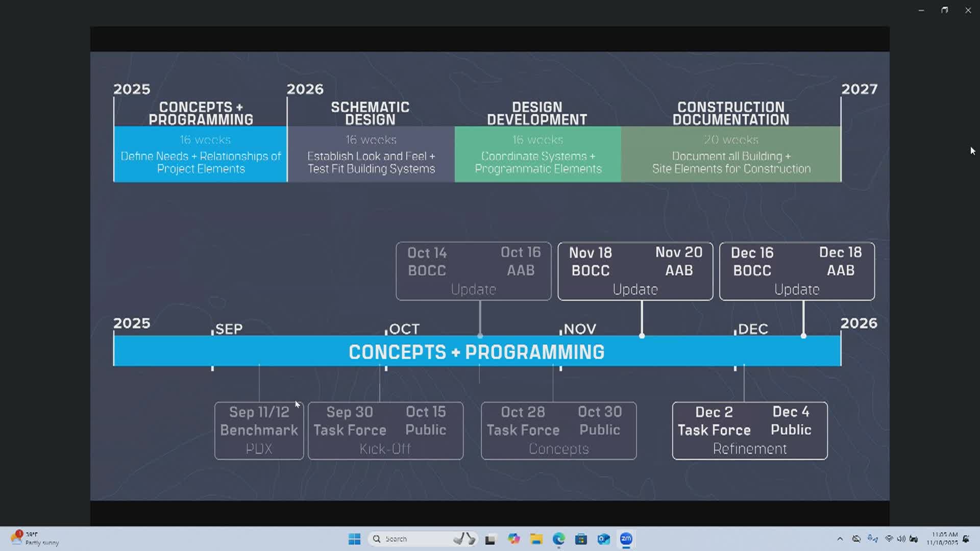Switch to the Zoom taskbar icon
The image size is (980, 551).
(x=626, y=539)
